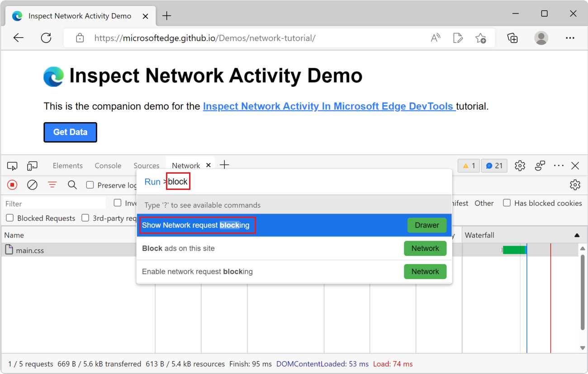Enable Preserve log
This screenshot has width=588, height=374.
click(x=90, y=185)
